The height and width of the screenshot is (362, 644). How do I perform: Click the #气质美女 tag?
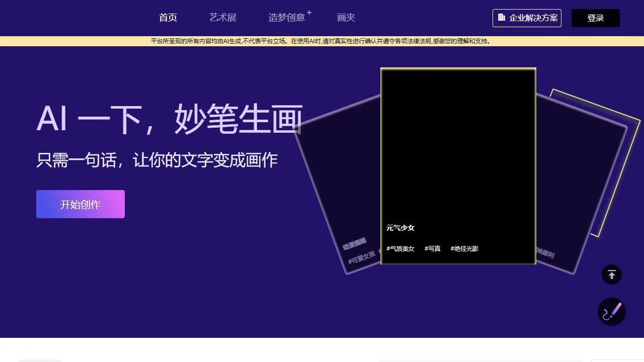point(400,249)
